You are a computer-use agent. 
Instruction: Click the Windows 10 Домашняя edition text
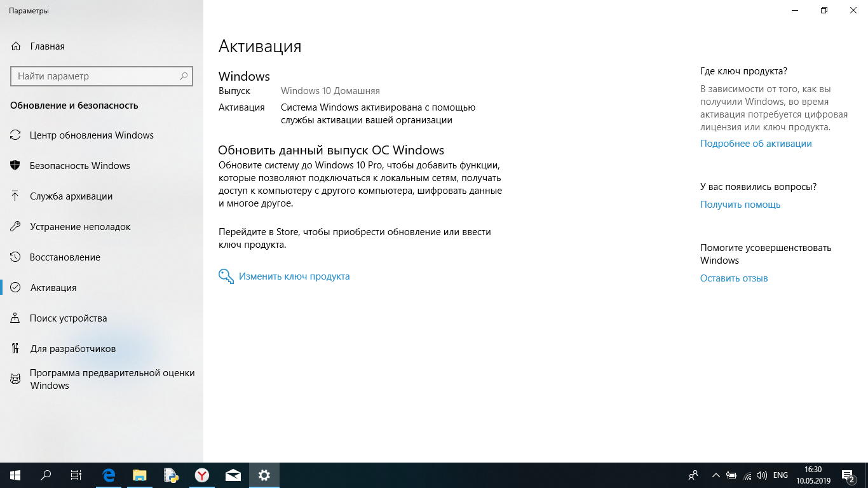330,91
